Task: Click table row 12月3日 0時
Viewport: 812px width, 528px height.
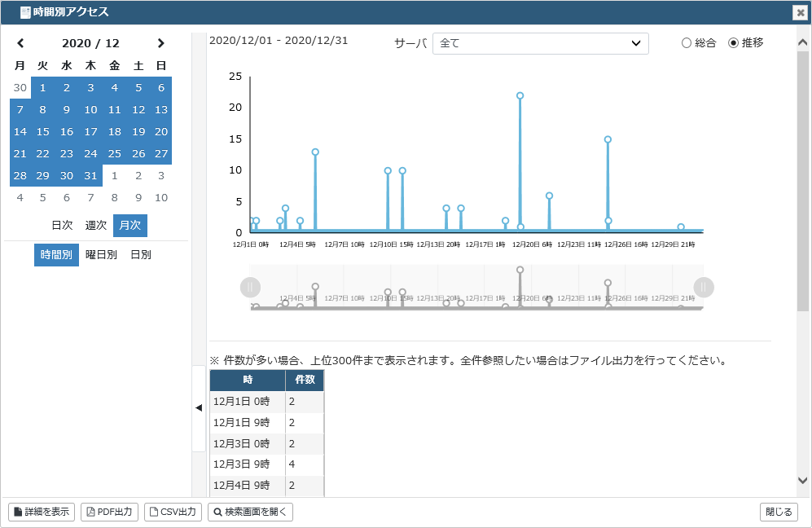Action: click(x=267, y=444)
